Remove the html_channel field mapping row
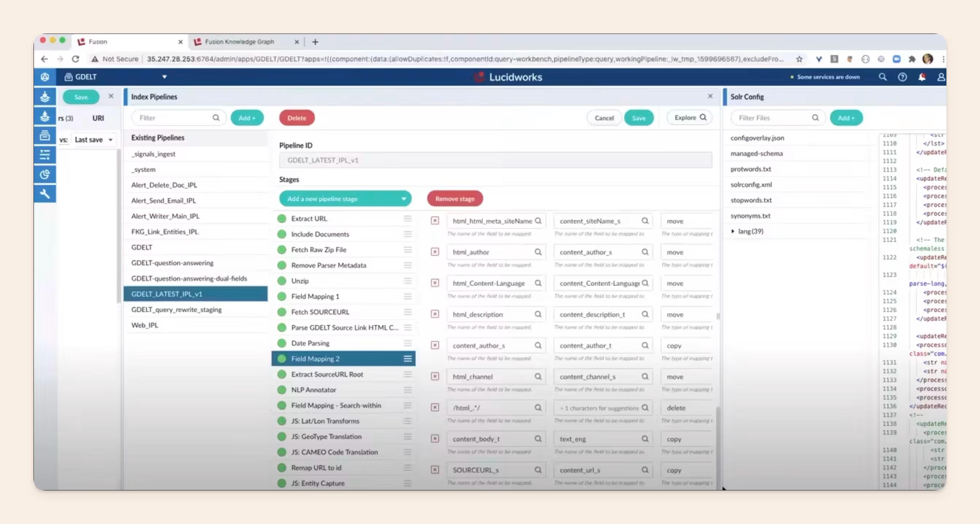Screen dimensions: 980x524 tap(435, 376)
